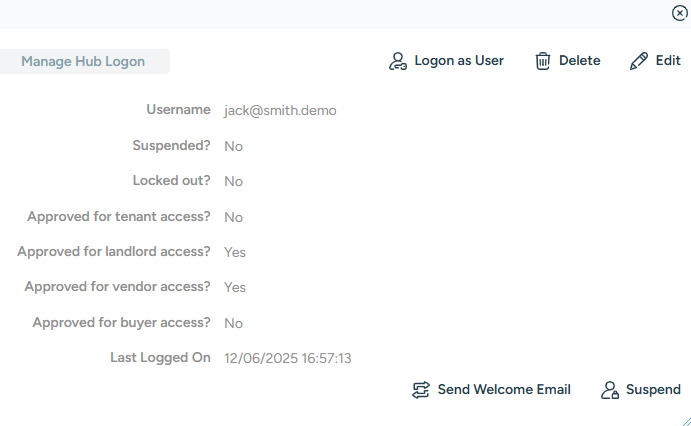The width and height of the screenshot is (691, 426).
Task: Click the Edit pencil icon
Action: pyautogui.click(x=639, y=61)
